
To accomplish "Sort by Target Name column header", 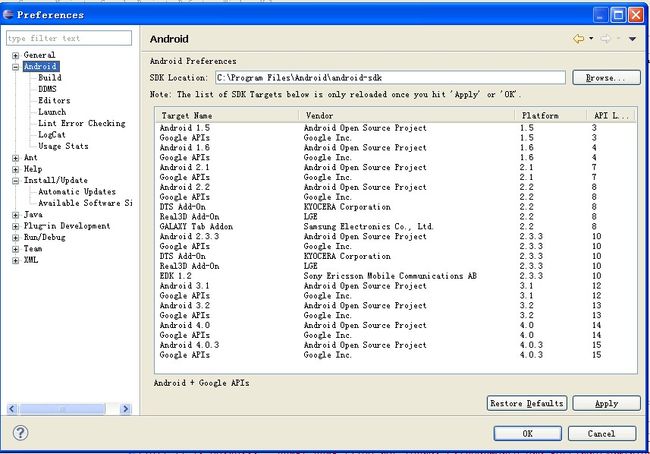I will (x=227, y=116).
